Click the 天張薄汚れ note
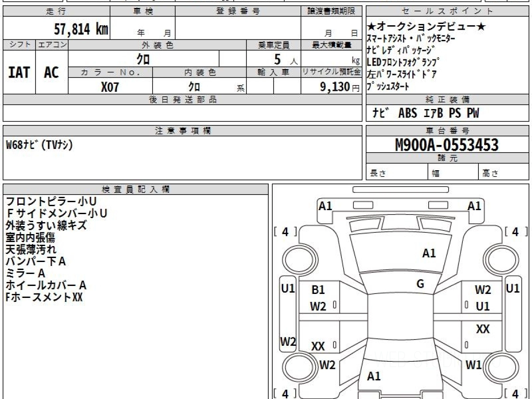Image resolution: width=532 pixels, height=399 pixels. click(31, 250)
